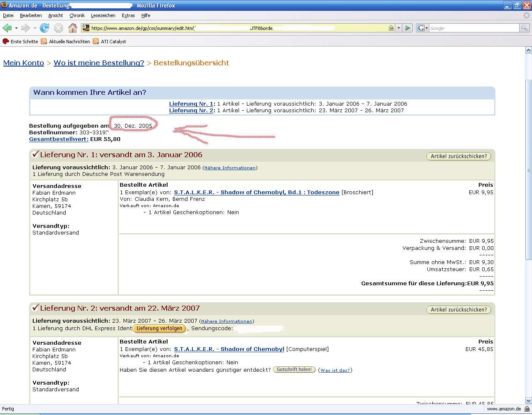Viewport: 532px width, 415px height.
Task: Open 'Nähere Informationen' for the März 2007 delivery
Action: tap(227, 321)
